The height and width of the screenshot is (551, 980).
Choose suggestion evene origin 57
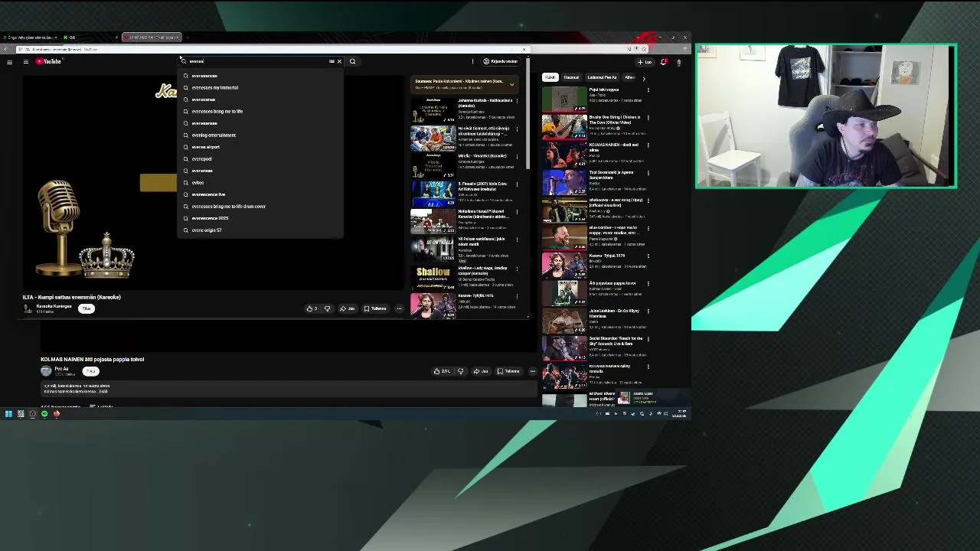click(261, 230)
